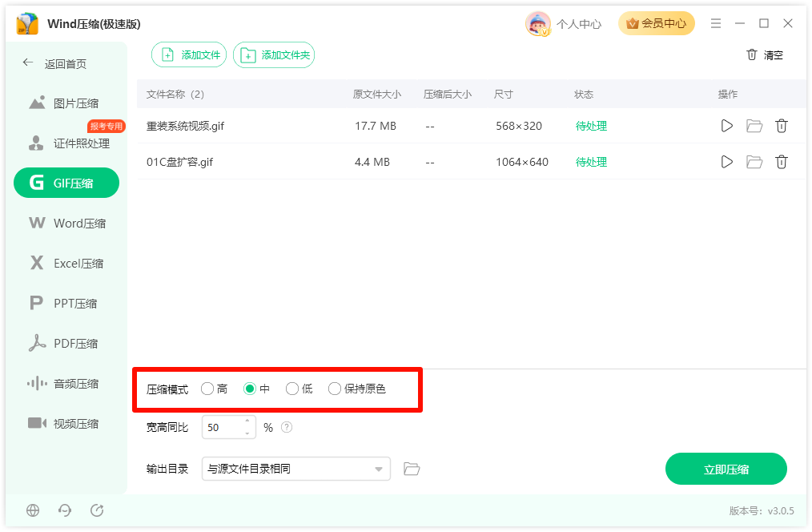Viewport: 812px width, 532px height.
Task: Switch to Word压缩 section
Action: 66,224
